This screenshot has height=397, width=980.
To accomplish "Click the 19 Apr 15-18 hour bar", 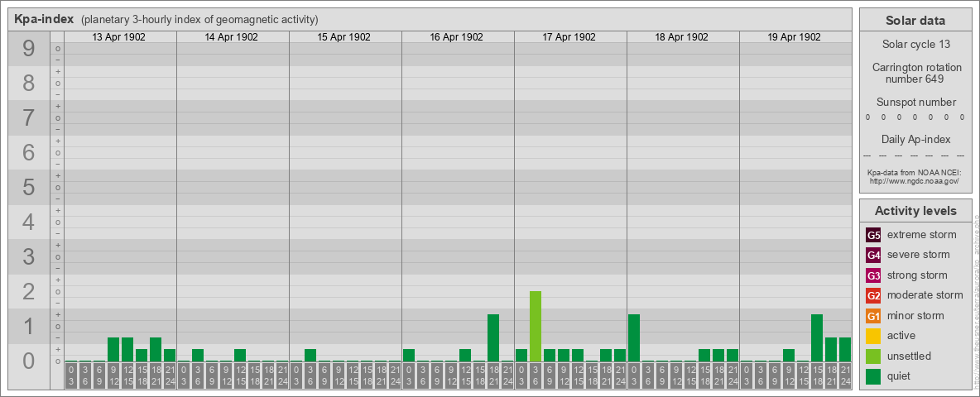I will 816,337.
